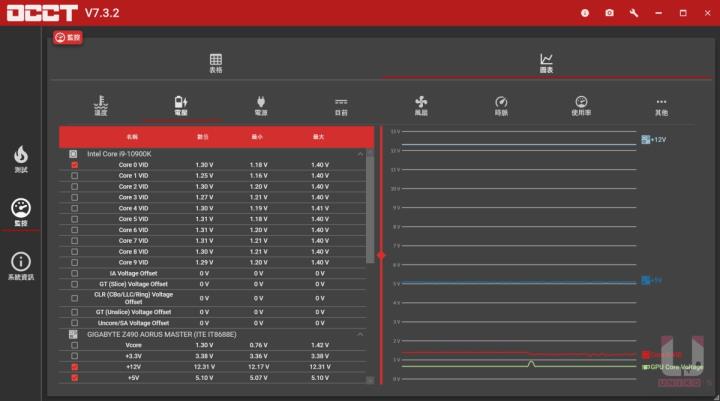The image size is (720, 401).
Task: Click the red panel splitter diamond handle
Action: (381, 255)
